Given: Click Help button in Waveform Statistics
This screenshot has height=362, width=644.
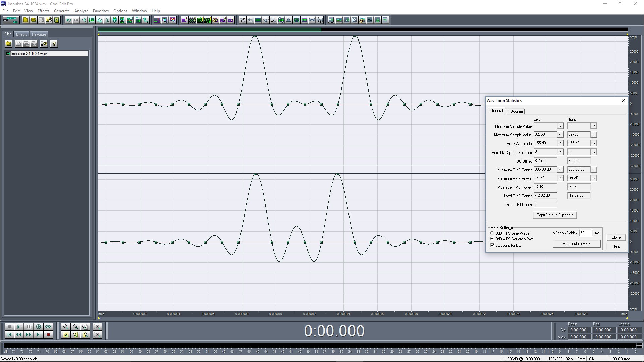Looking at the screenshot, I should [616, 246].
